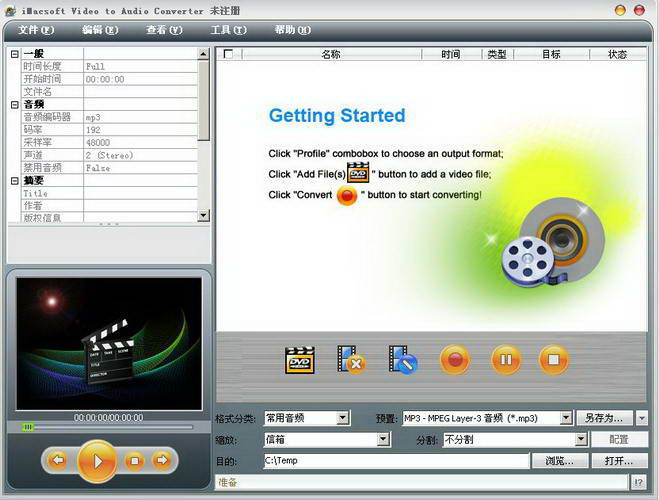
Task: Click the 类型 column header
Action: [x=497, y=54]
